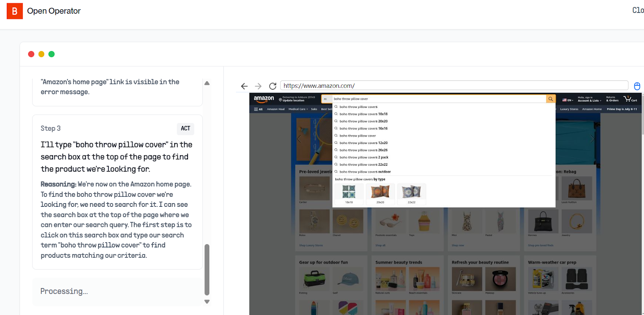Open the Rolex watch thumbnail

tap(314, 221)
